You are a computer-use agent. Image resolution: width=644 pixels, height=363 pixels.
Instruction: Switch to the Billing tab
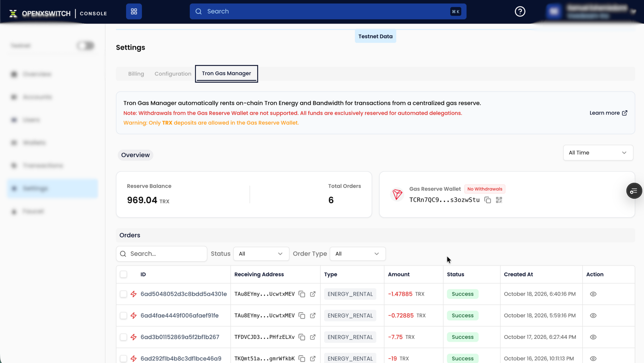tap(136, 74)
